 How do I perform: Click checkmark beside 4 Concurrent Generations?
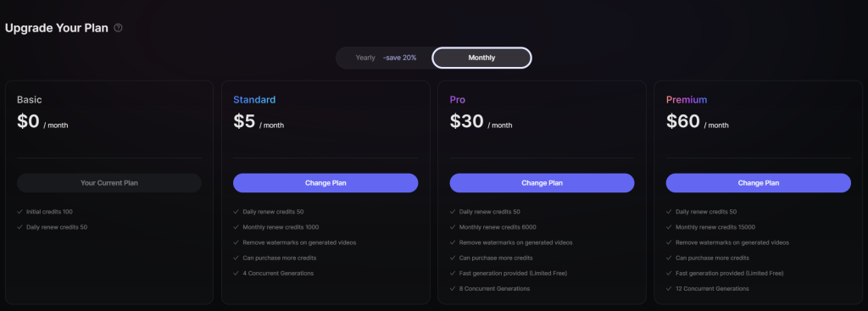236,274
